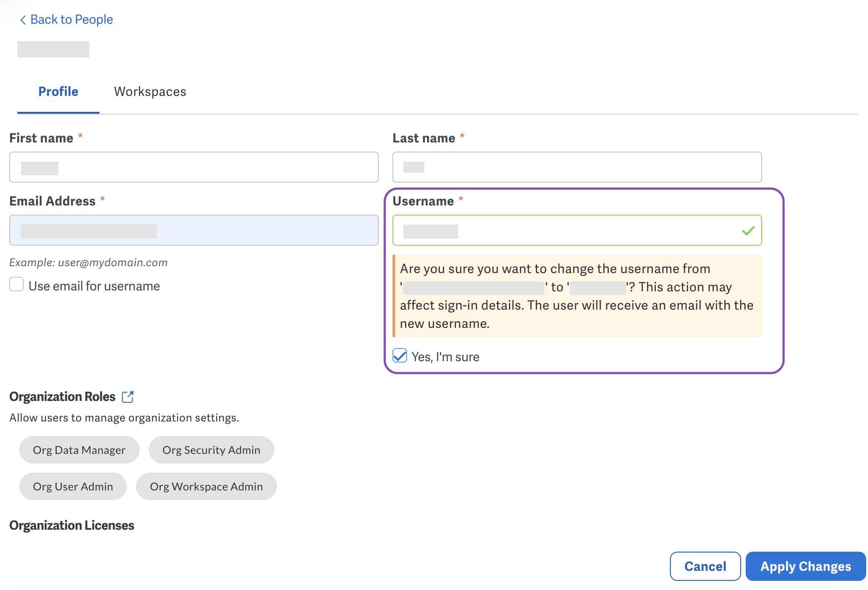Click the Email Address input field
868x590 pixels.
[x=194, y=230]
